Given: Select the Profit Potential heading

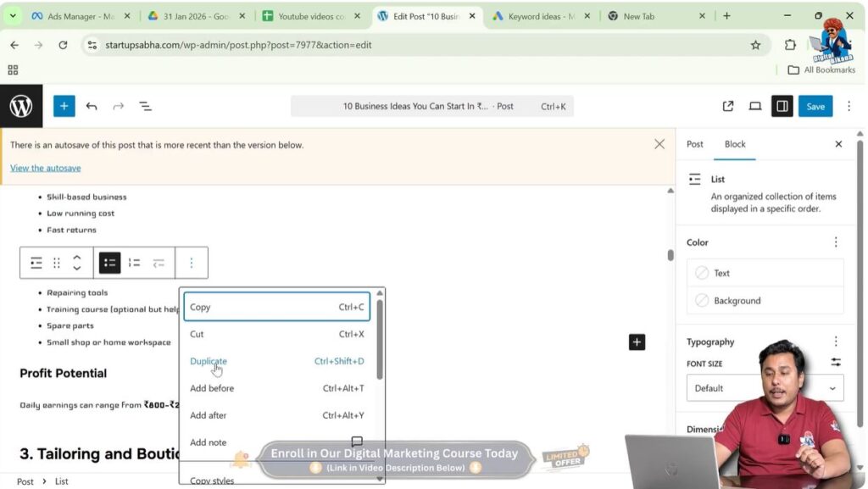Looking at the screenshot, I should 63,374.
